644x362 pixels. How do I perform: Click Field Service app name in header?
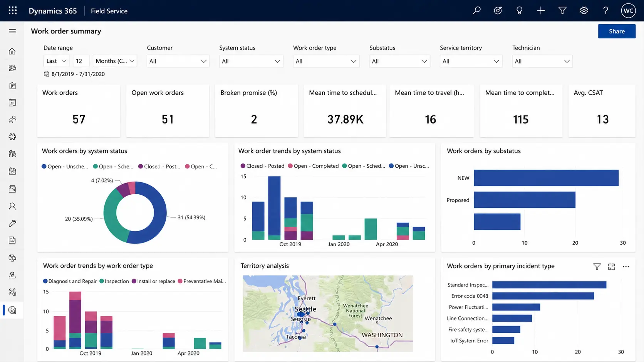point(109,11)
